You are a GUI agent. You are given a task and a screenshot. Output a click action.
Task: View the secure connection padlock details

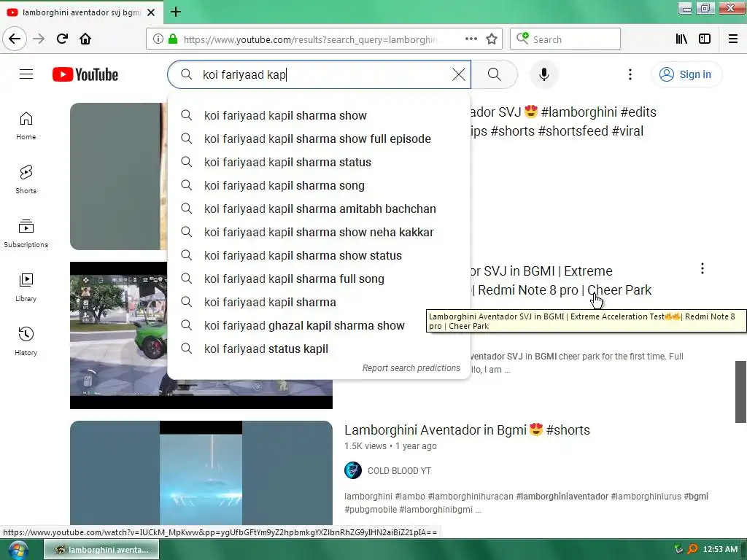coord(173,39)
